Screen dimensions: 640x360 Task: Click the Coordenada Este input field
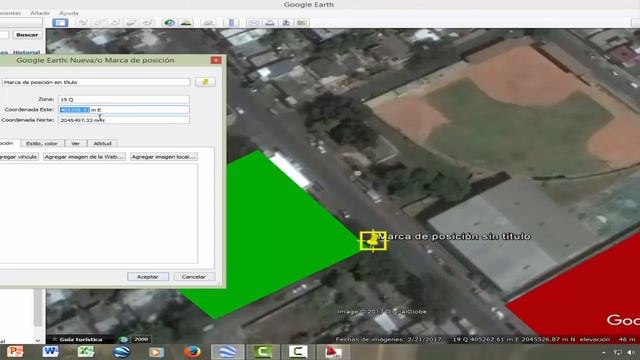pos(124,109)
